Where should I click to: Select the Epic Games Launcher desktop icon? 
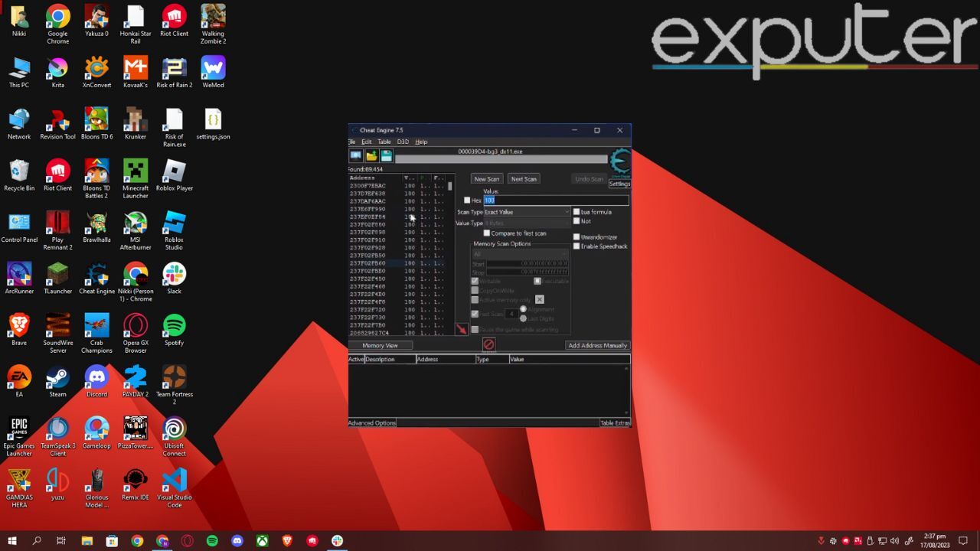(x=19, y=437)
